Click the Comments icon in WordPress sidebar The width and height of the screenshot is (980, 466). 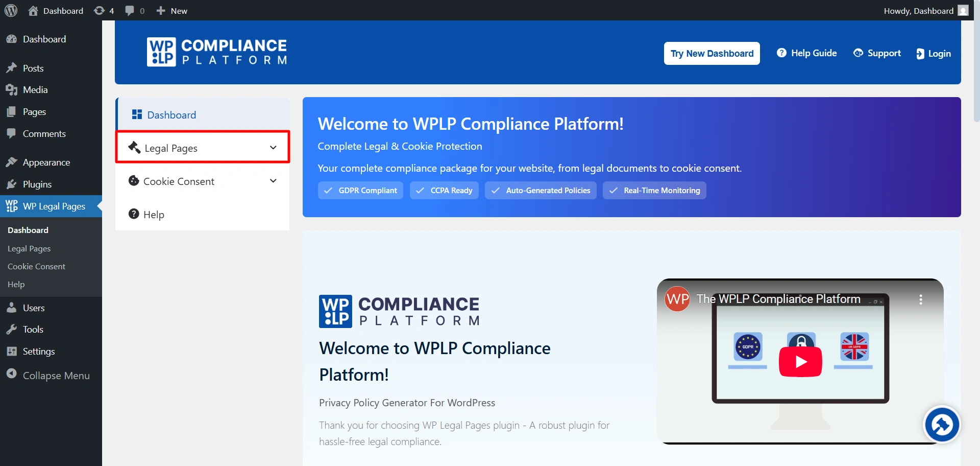coord(11,133)
